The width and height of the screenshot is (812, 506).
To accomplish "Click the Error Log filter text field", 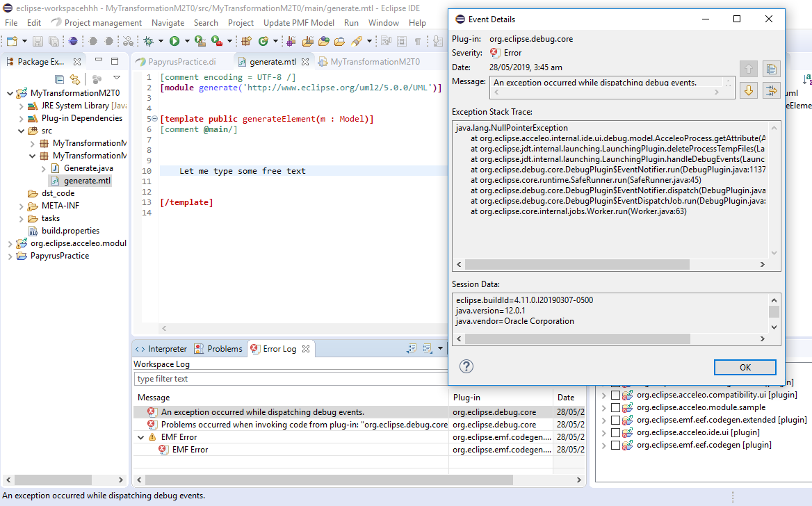I will [291, 379].
